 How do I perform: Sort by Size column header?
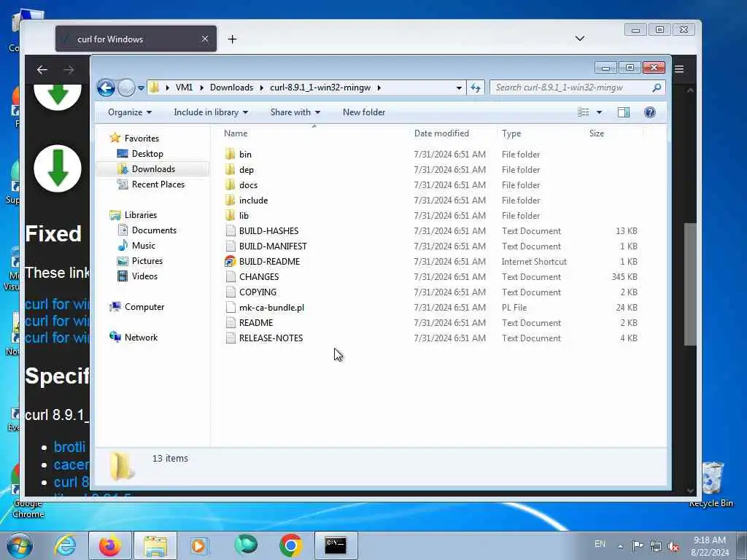pos(597,134)
